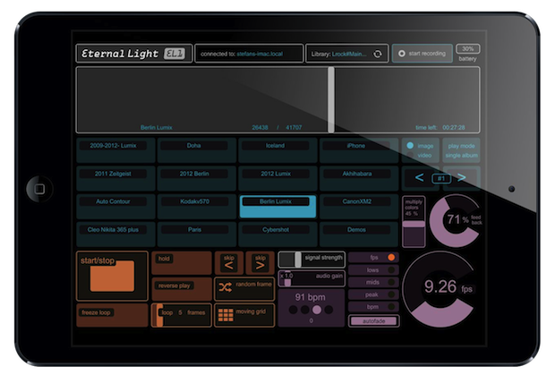The width and height of the screenshot is (555, 392).
Task: Open the 2009-2012- Lumix album
Action: 115,150
